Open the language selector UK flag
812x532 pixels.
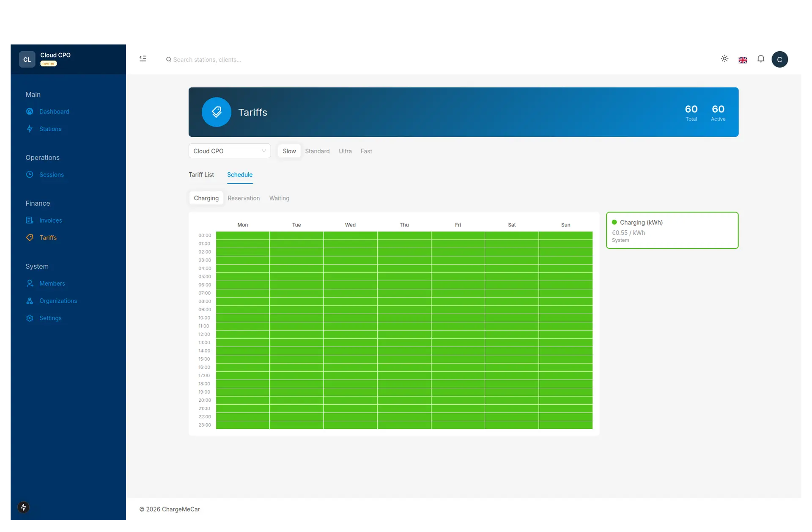(x=743, y=60)
